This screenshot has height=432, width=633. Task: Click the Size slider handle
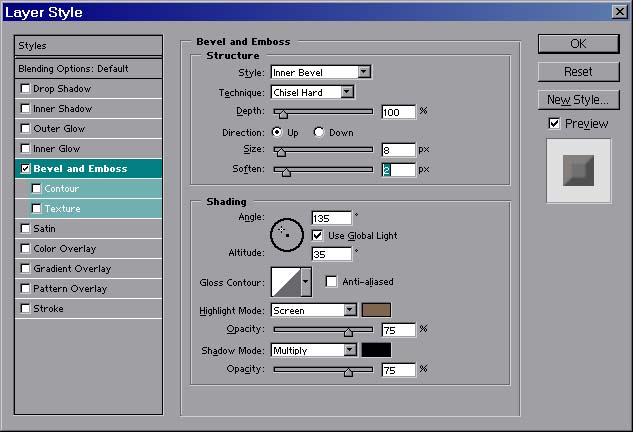(x=281, y=152)
